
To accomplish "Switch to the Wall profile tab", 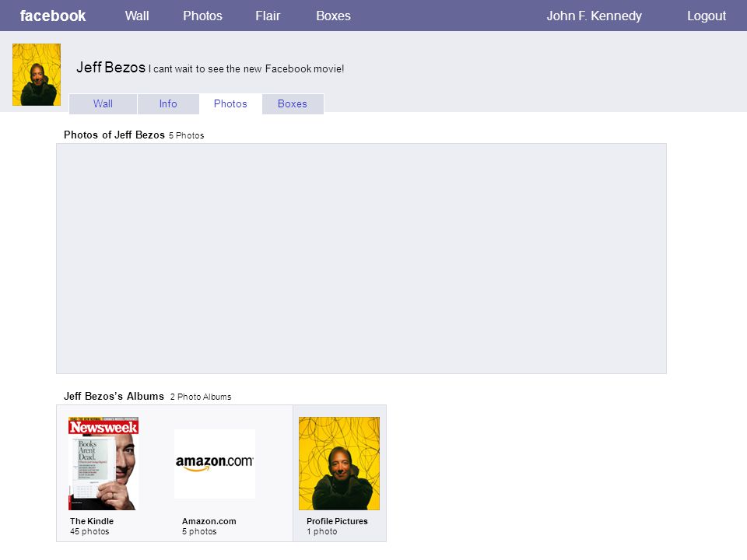I will coord(103,103).
